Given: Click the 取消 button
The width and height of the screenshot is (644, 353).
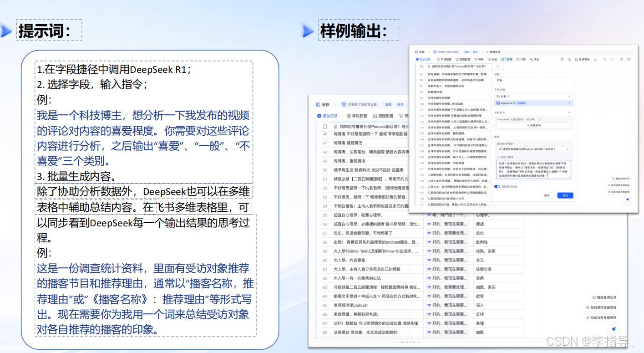Looking at the screenshot, I should 546,195.
